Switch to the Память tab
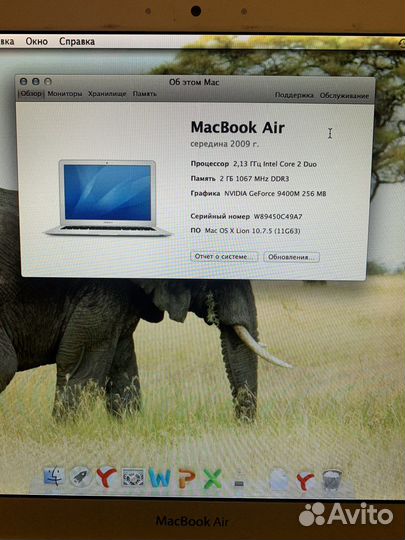This screenshot has width=405, height=540. coord(145,94)
